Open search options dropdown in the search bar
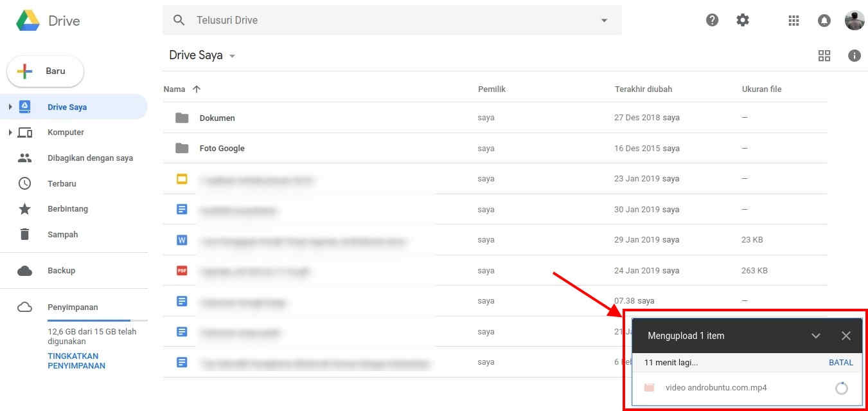The width and height of the screenshot is (868, 411). 603,20
